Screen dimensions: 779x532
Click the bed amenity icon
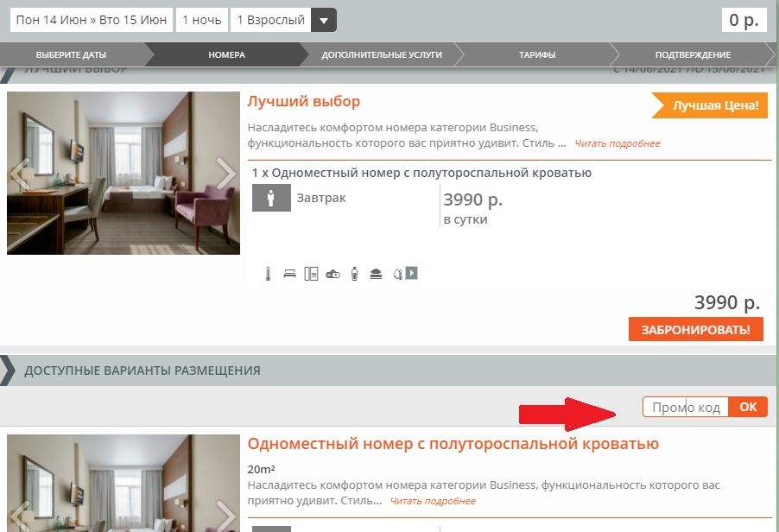click(289, 274)
